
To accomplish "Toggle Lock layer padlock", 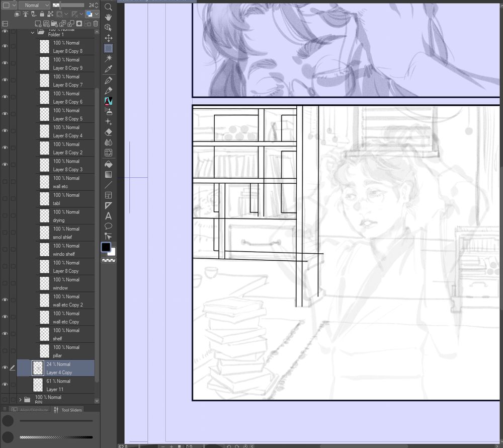I will pyautogui.click(x=42, y=14).
